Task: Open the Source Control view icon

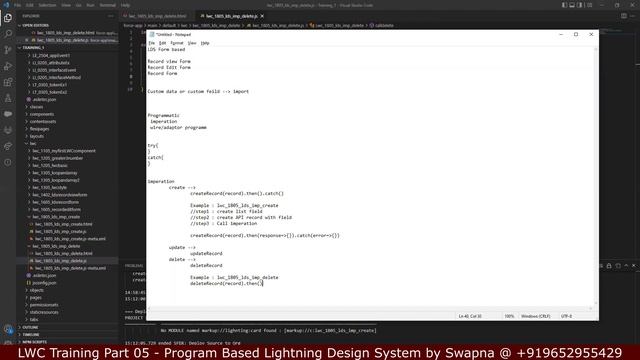Action: [x=8, y=50]
